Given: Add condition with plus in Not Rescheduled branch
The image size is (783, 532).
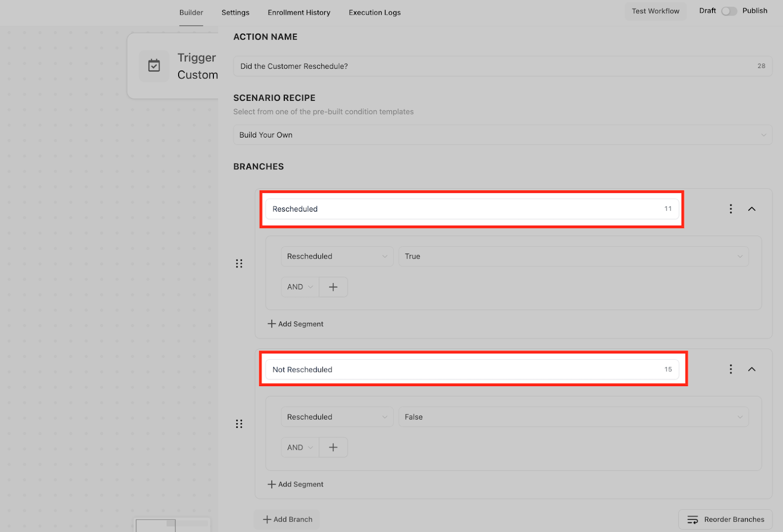Looking at the screenshot, I should click(333, 447).
